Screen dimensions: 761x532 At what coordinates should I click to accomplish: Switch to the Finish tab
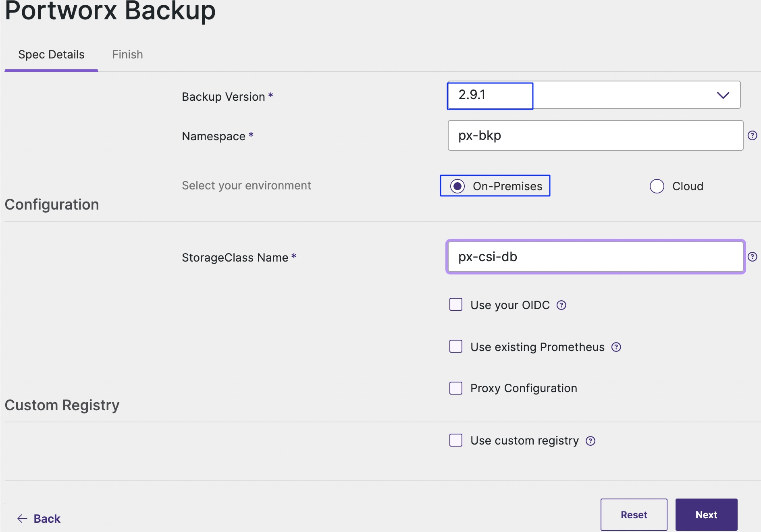coord(127,54)
